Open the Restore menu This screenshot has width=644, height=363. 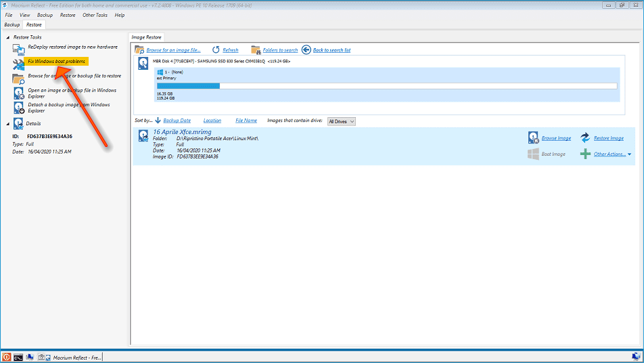pos(68,15)
